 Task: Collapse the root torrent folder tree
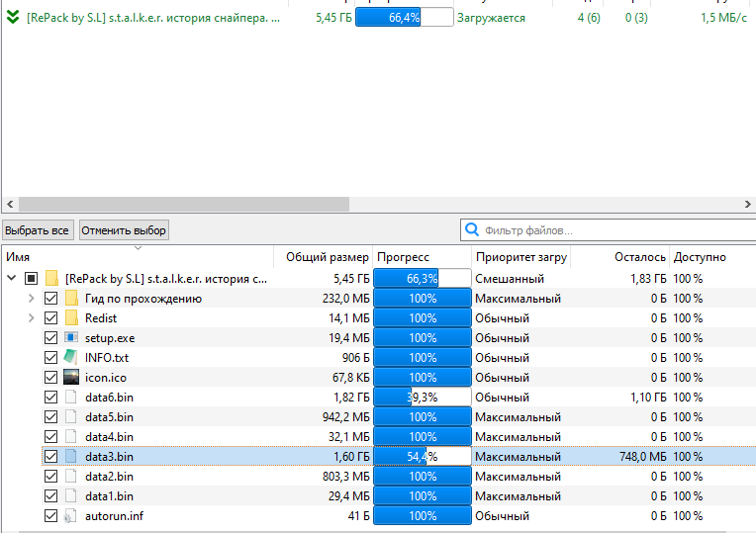(x=12, y=278)
